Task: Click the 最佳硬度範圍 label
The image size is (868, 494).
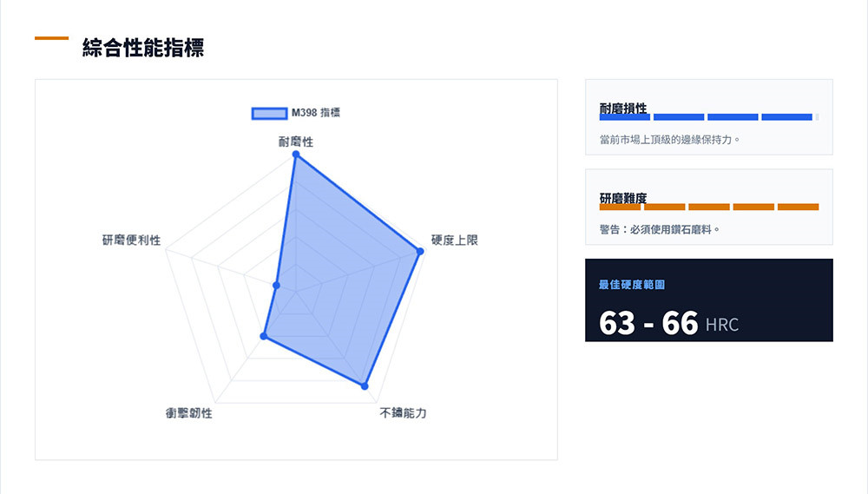Action: click(632, 285)
